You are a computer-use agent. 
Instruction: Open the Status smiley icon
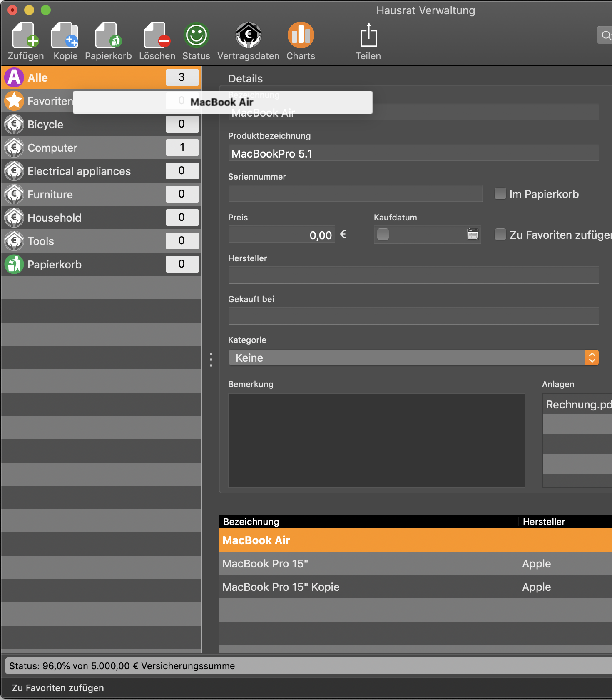click(x=196, y=35)
